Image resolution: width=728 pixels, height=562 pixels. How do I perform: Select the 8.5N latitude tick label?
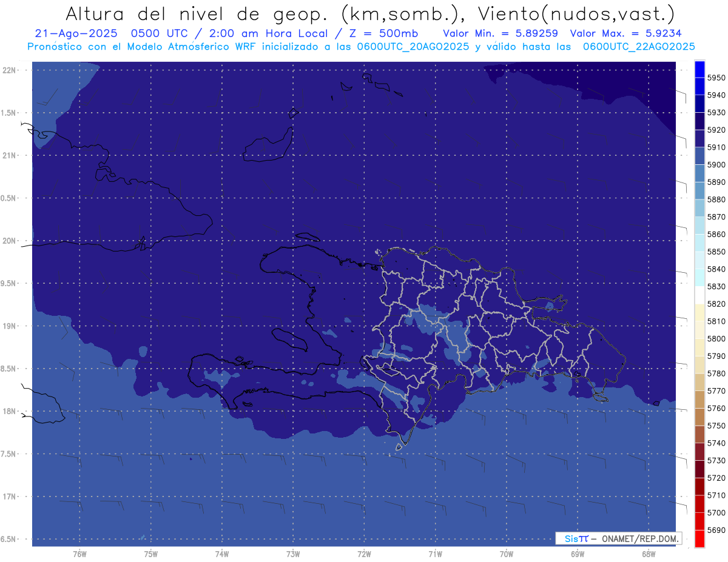click(x=8, y=369)
